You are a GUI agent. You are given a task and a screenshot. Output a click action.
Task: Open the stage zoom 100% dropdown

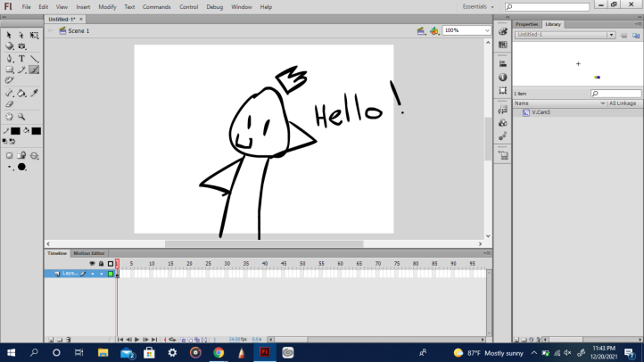tap(486, 30)
